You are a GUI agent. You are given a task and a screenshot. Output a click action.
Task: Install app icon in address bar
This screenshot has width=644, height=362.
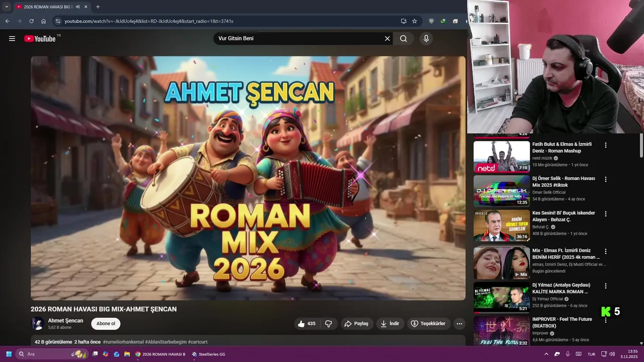pos(404,21)
